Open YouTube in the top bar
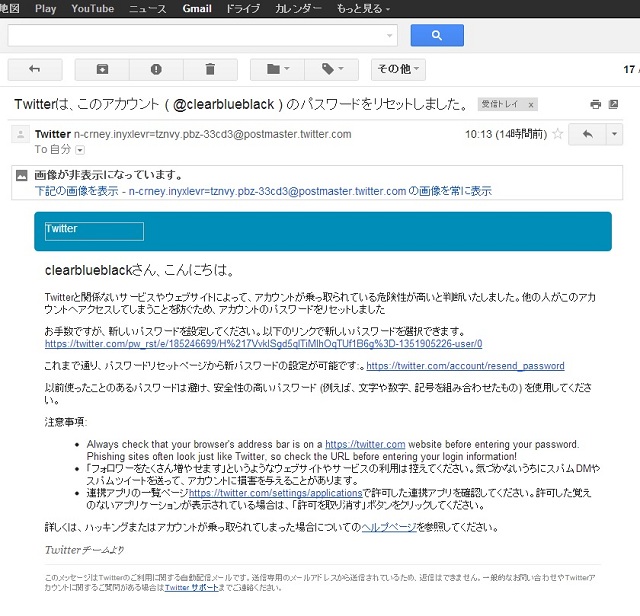Image resolution: width=640 pixels, height=616 pixels. [93, 9]
